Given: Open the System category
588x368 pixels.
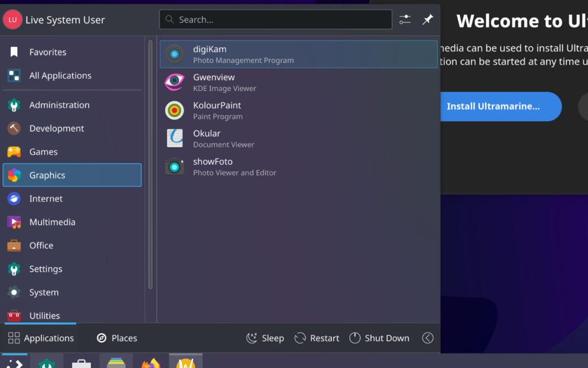Looking at the screenshot, I should tap(72, 292).
